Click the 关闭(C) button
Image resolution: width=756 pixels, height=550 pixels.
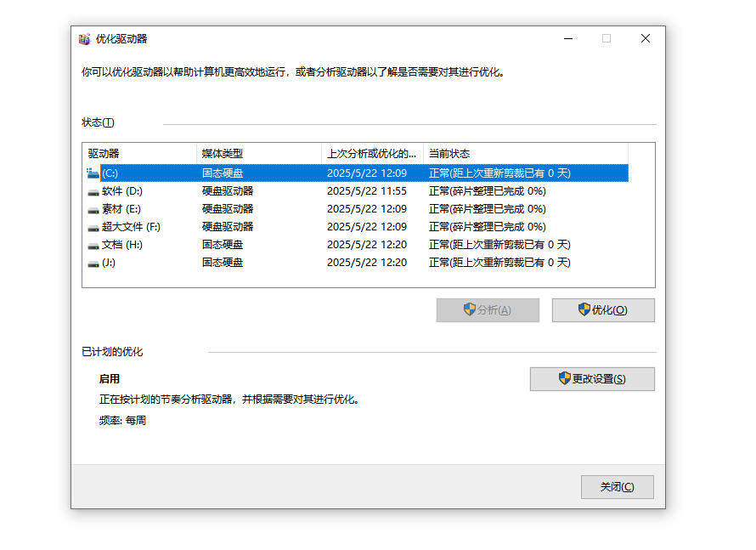[x=618, y=487]
